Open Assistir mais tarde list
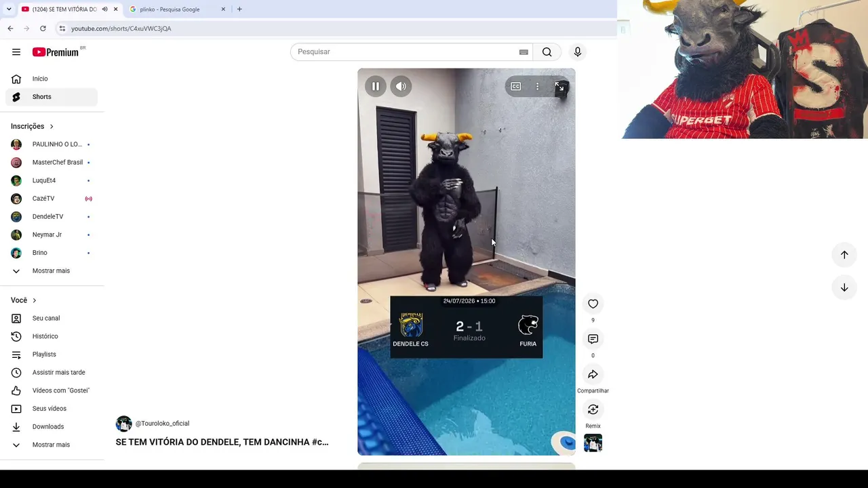The image size is (868, 488). click(x=52, y=373)
